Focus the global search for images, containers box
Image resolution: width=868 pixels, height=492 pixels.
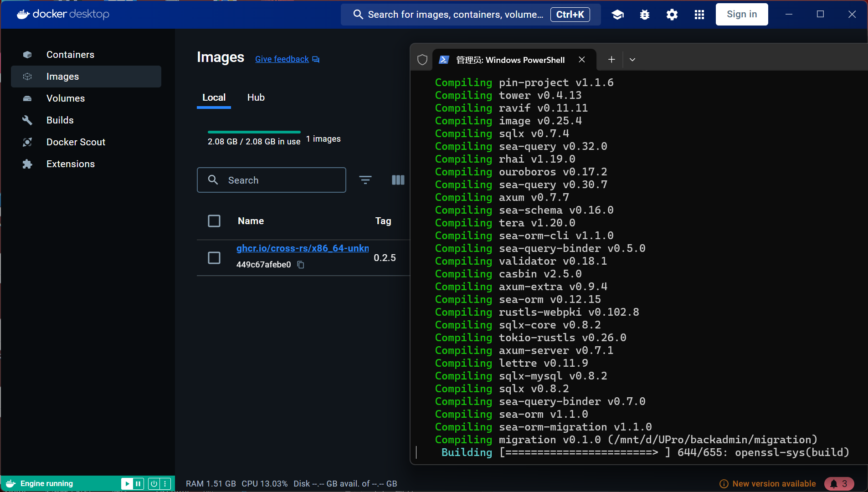point(471,15)
